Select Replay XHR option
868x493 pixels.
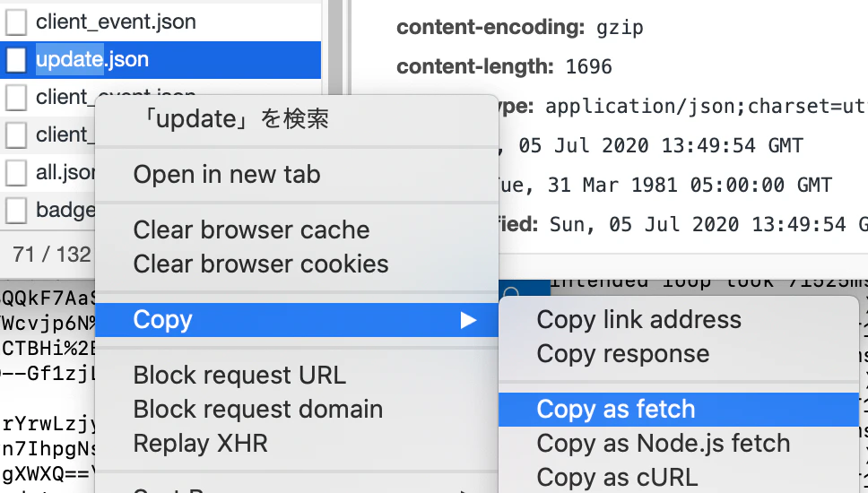200,443
